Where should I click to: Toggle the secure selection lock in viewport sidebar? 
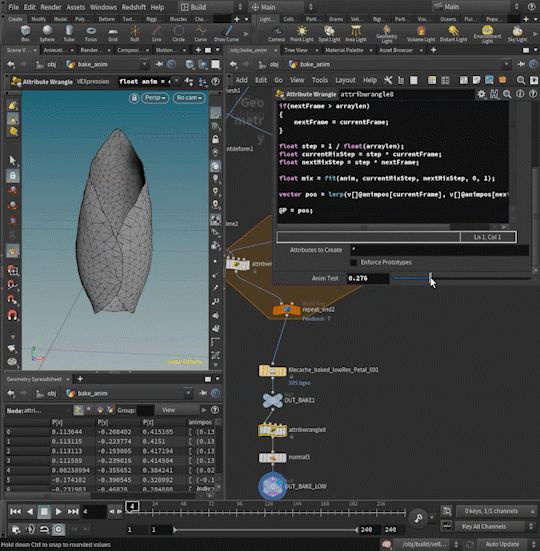(x=13, y=175)
